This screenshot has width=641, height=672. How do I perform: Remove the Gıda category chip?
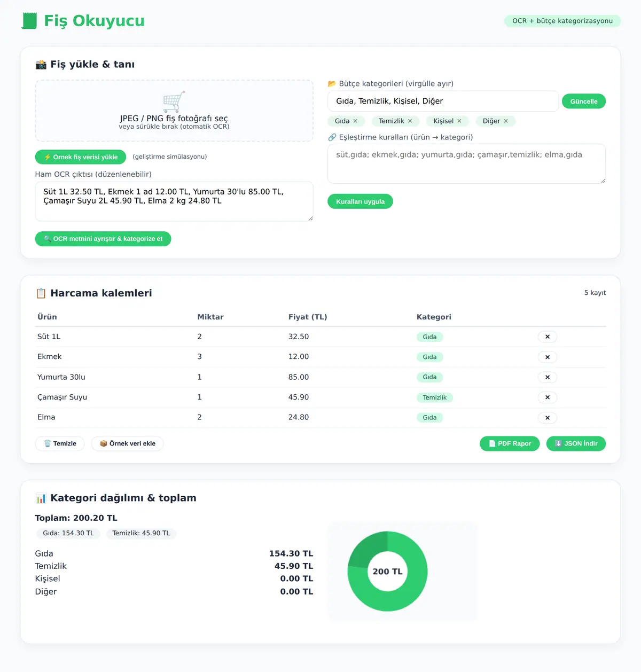[355, 121]
